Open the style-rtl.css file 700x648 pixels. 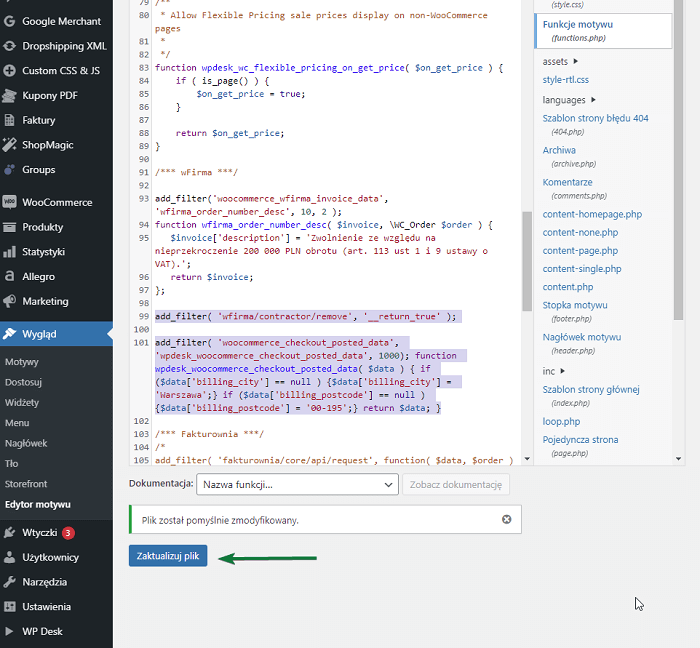[566, 80]
